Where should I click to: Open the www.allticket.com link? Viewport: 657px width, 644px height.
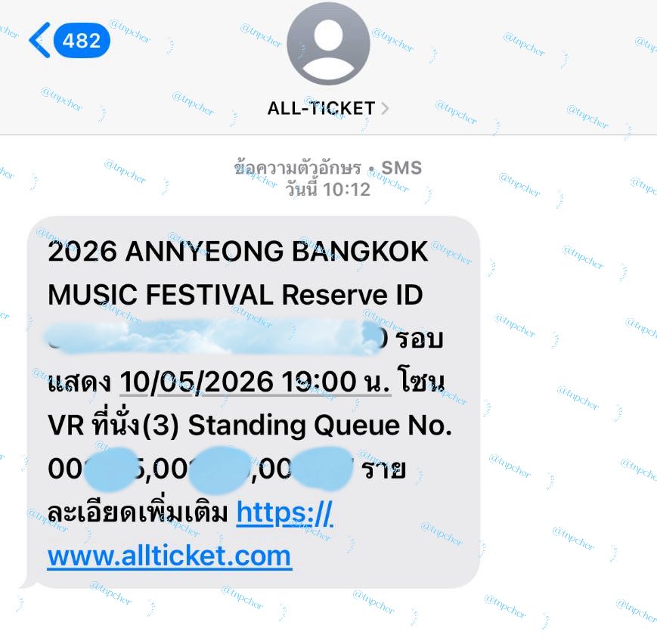(x=169, y=556)
